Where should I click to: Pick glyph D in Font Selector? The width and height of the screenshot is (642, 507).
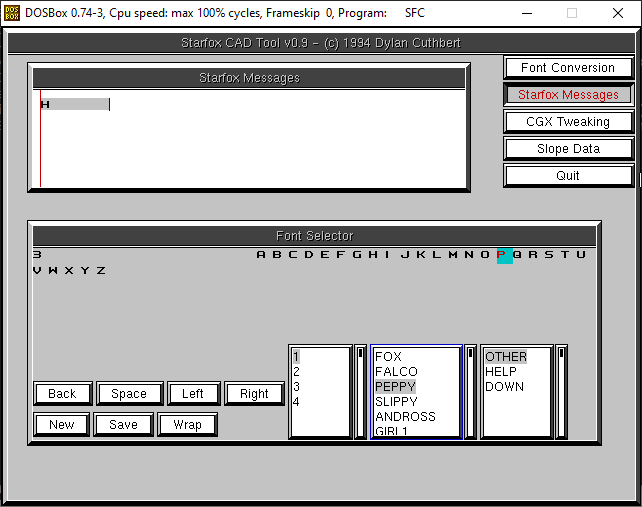click(309, 255)
